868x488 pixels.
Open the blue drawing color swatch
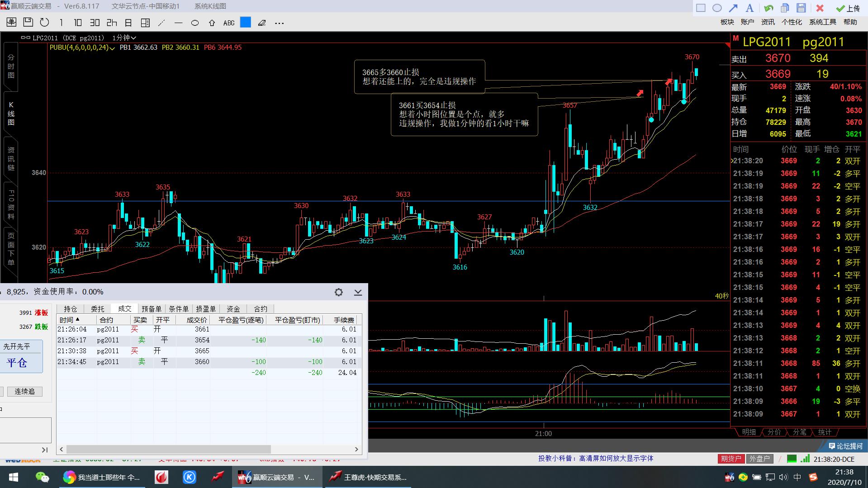pos(246,22)
